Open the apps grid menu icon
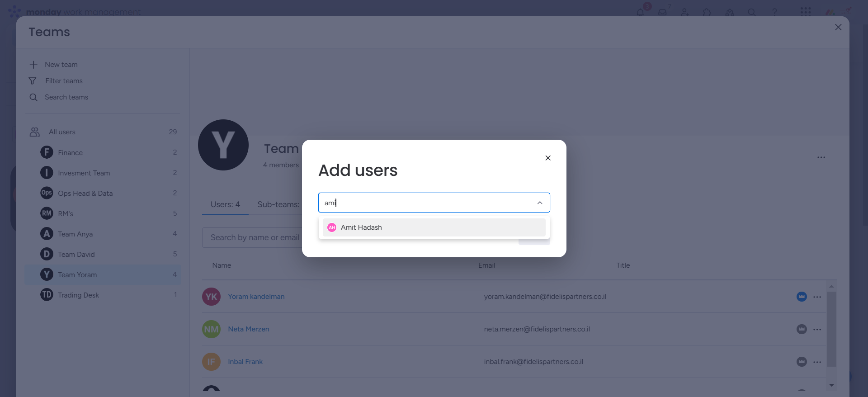868x397 pixels. tap(805, 12)
